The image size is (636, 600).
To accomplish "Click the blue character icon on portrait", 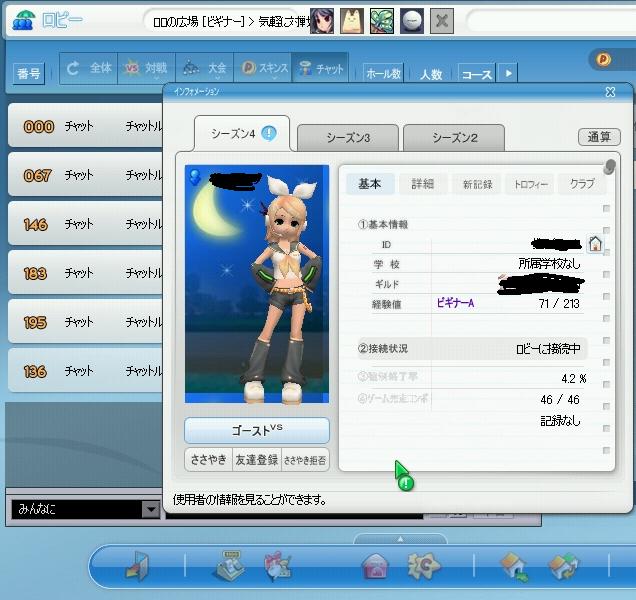I will [x=195, y=176].
